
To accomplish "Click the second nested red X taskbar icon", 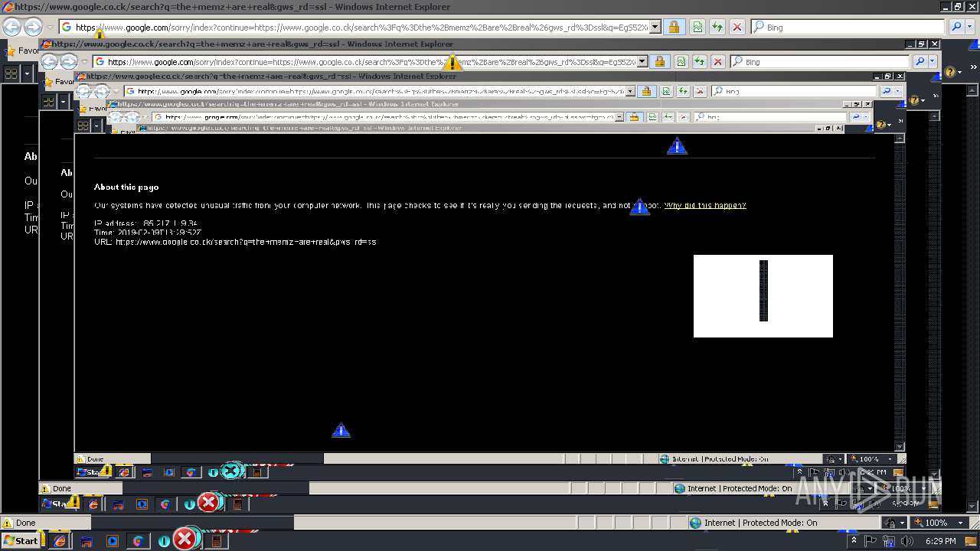I will point(208,502).
